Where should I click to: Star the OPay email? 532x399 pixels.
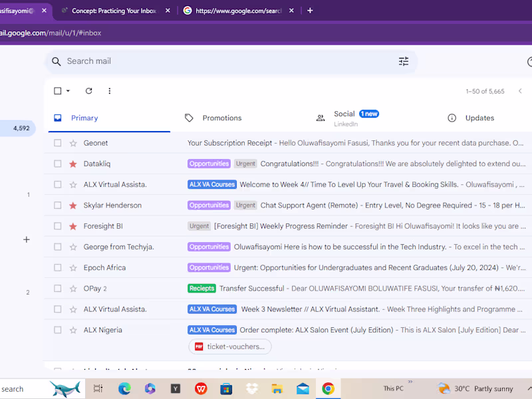pyautogui.click(x=73, y=289)
